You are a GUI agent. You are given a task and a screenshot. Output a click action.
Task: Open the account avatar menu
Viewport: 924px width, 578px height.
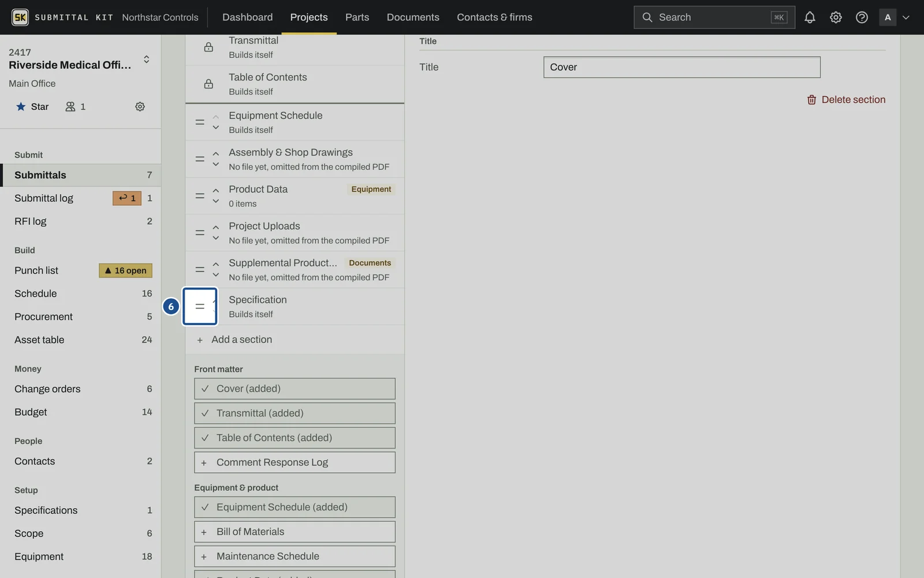894,17
